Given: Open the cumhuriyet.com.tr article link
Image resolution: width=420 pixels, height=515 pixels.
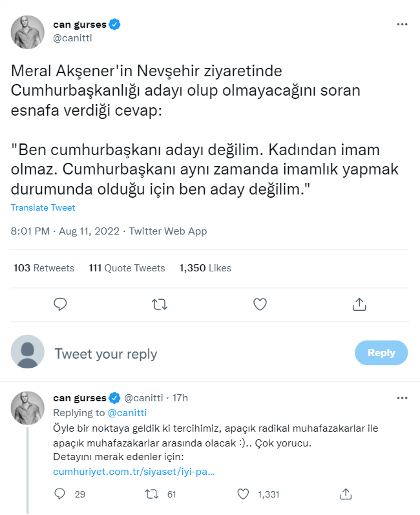Looking at the screenshot, I should click(134, 472).
